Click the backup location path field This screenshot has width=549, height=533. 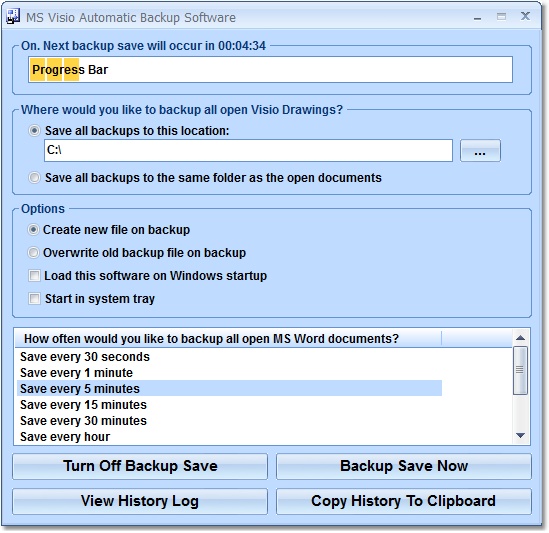tap(248, 151)
